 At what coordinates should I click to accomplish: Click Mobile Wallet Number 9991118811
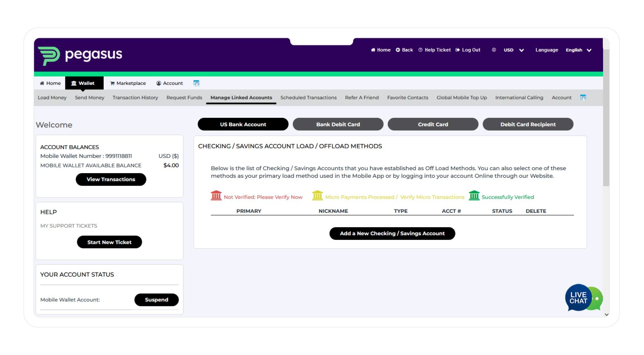86,156
